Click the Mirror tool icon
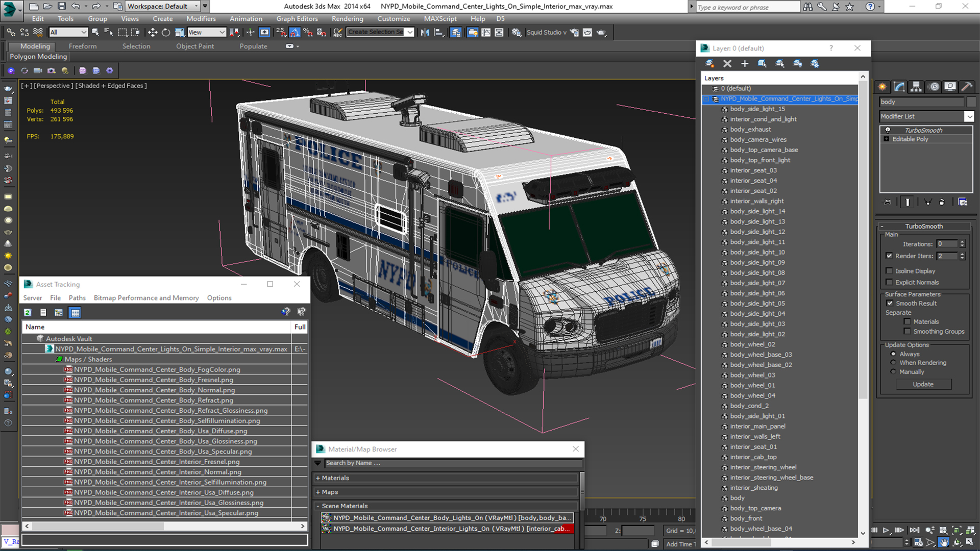 (x=425, y=32)
